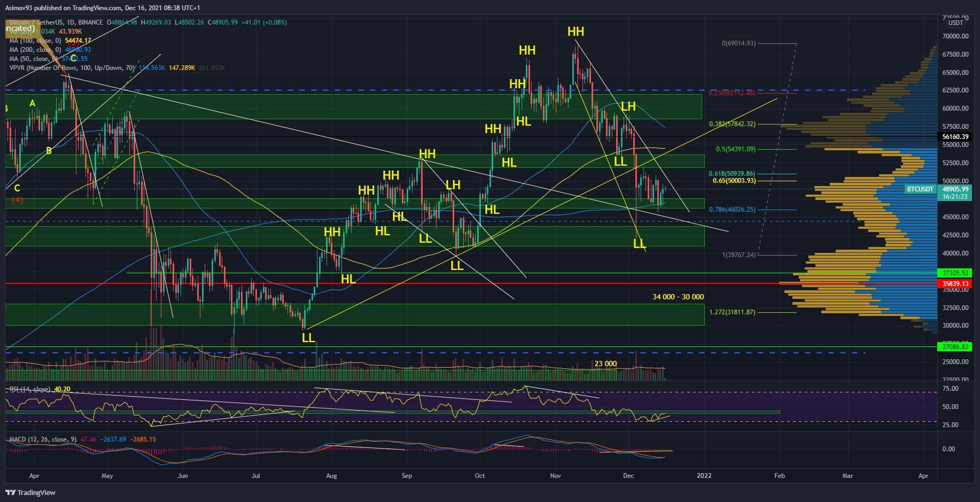Click the Jun label on the time axis

click(x=183, y=476)
